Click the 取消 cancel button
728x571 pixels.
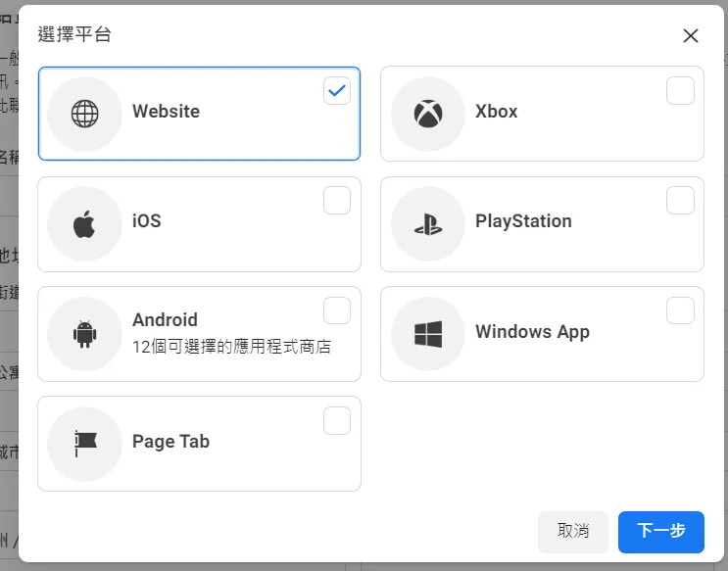(573, 531)
